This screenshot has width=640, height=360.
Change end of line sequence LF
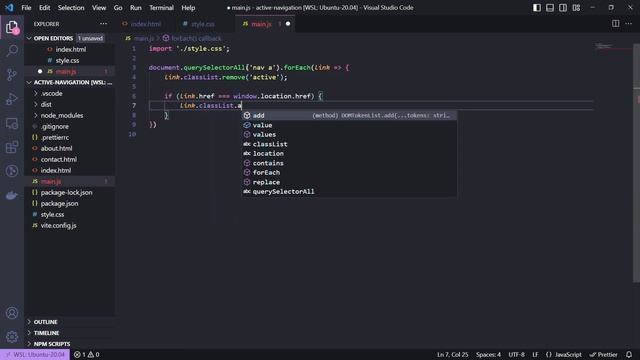pyautogui.click(x=535, y=355)
